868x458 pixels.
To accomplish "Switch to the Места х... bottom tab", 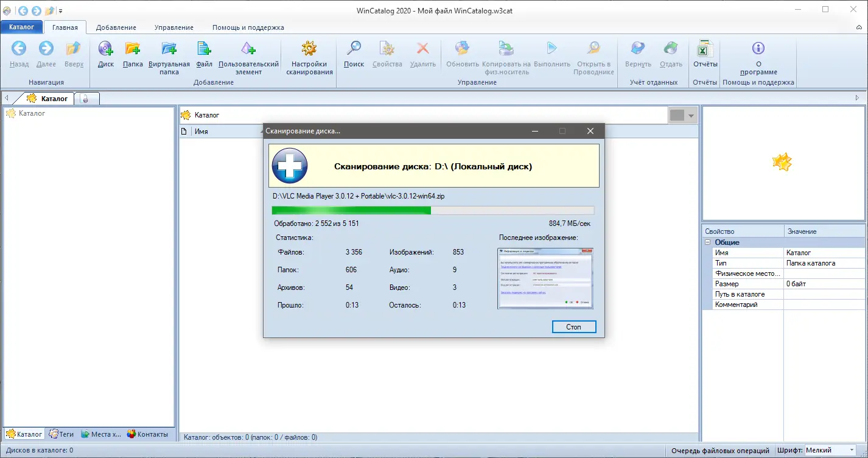I will 101,434.
